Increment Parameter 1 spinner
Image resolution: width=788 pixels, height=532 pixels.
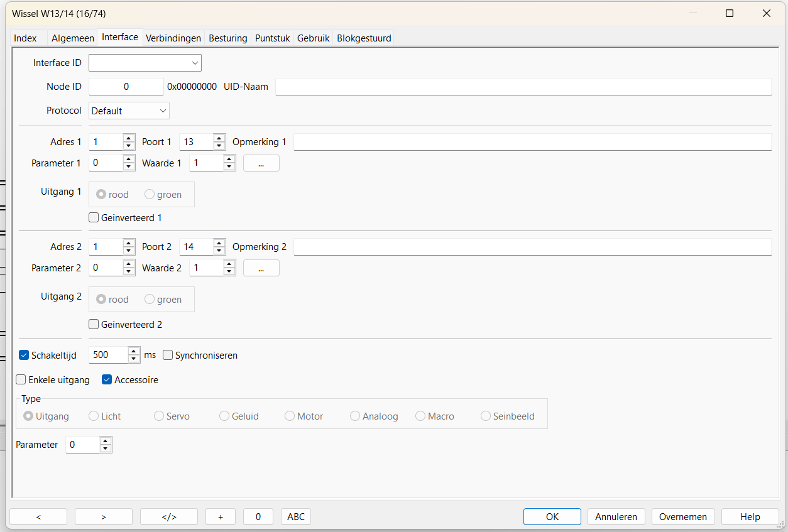[x=129, y=159]
